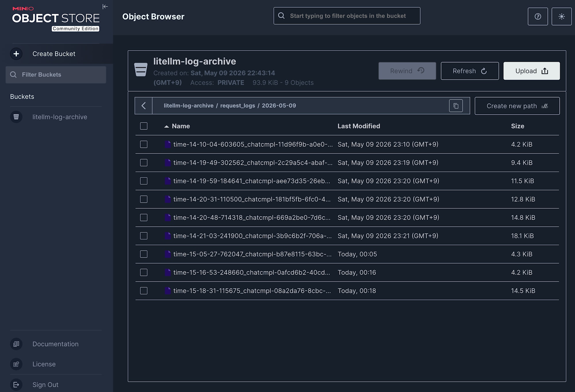
Task: Copy the current path with the copy icon
Action: click(456, 106)
